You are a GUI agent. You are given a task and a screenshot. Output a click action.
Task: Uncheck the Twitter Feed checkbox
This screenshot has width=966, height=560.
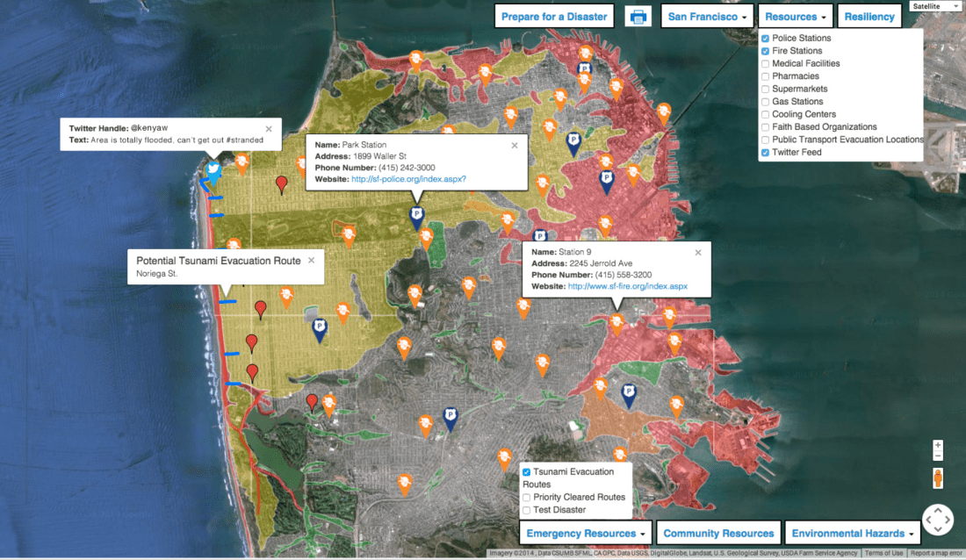click(766, 153)
